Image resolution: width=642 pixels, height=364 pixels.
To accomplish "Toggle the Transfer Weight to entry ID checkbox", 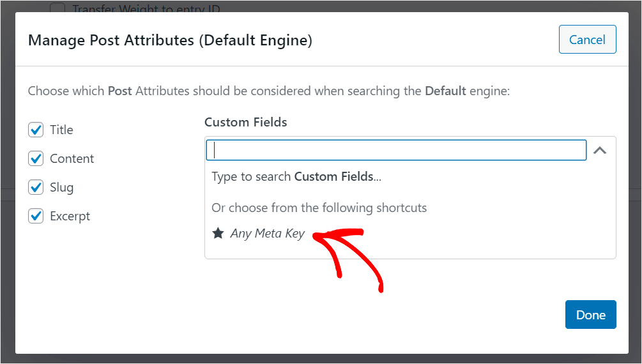I will 57,8.
